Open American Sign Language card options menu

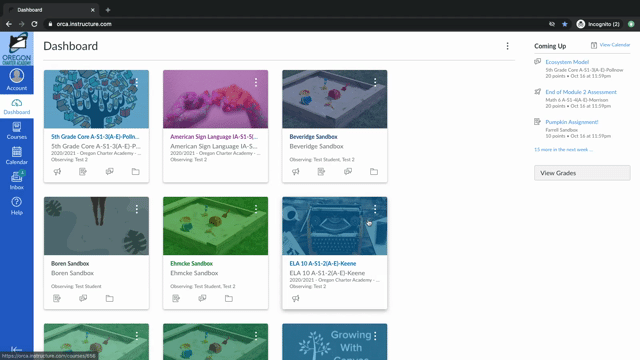pos(256,82)
